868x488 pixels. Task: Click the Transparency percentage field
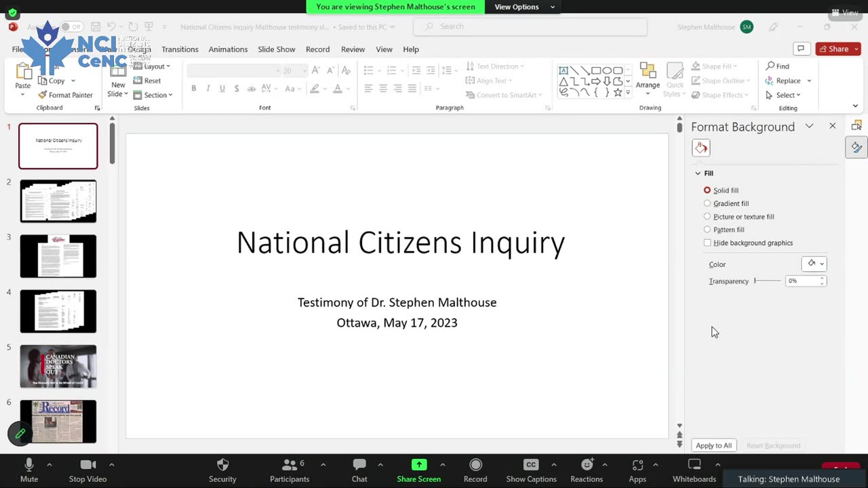[802, 281]
